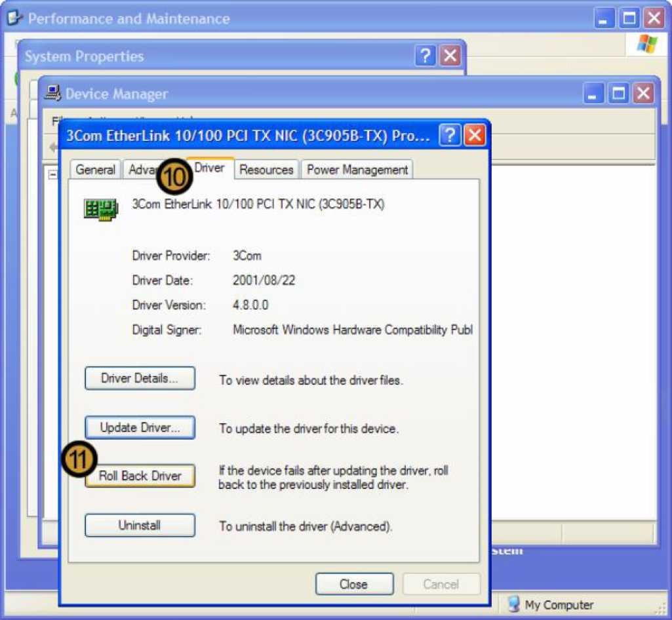
Task: Click the device name next to adapter icon
Action: pos(258,204)
